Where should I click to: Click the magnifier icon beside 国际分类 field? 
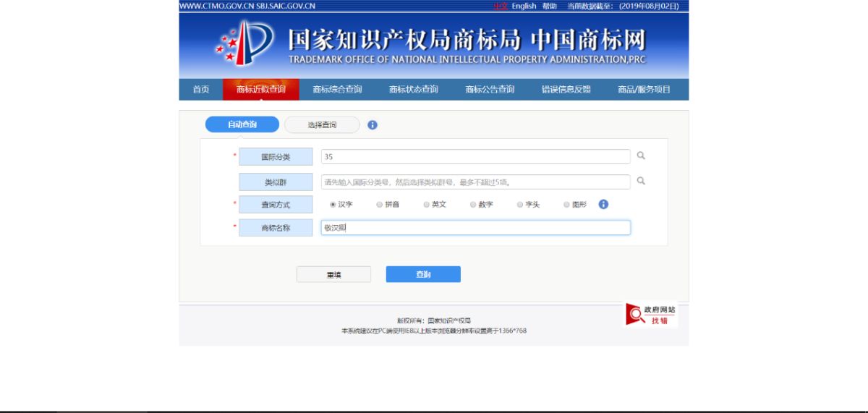(x=641, y=156)
